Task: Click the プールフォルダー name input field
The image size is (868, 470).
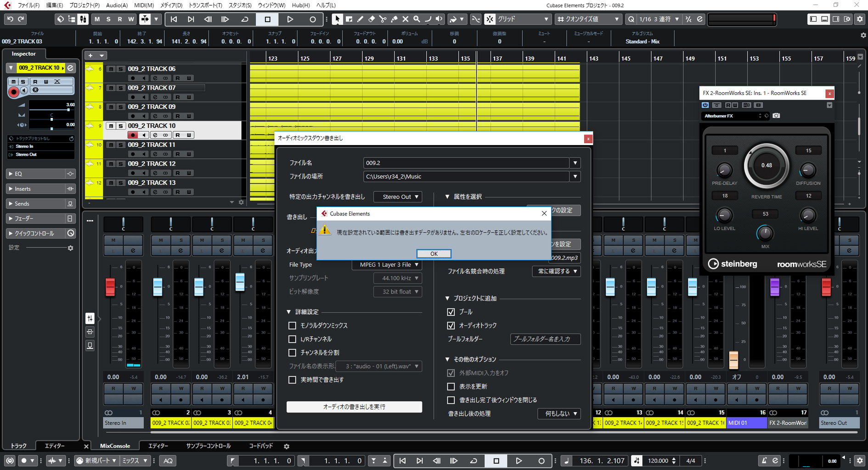Action: pyautogui.click(x=545, y=339)
